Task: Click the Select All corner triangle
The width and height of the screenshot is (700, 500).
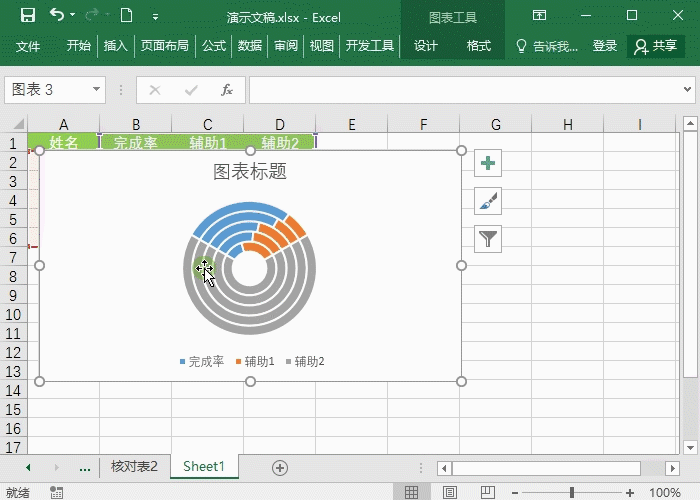Action: (x=17, y=124)
